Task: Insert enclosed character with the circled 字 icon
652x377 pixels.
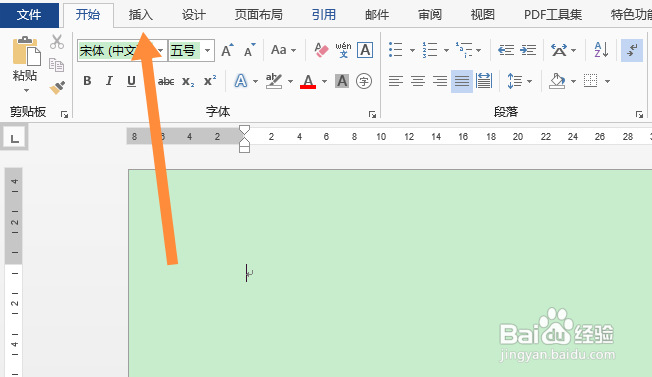Action: 364,81
